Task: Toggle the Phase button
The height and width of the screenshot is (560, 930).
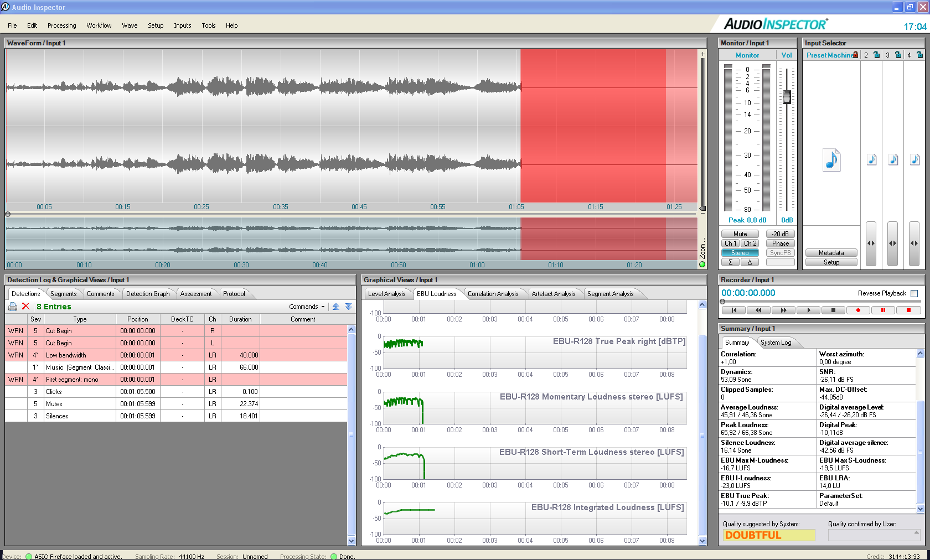Action: pos(781,243)
